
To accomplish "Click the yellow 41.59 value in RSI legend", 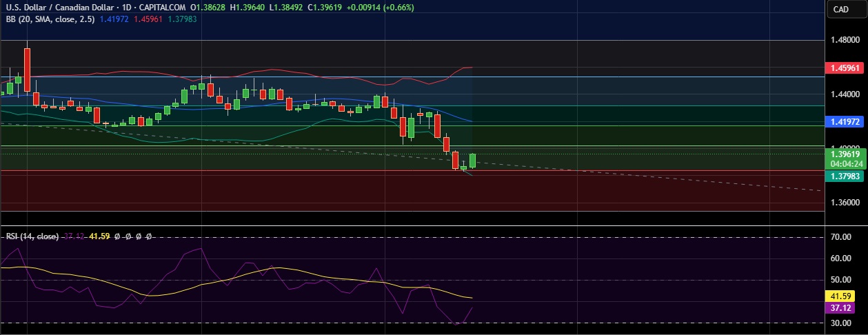I will click(100, 236).
